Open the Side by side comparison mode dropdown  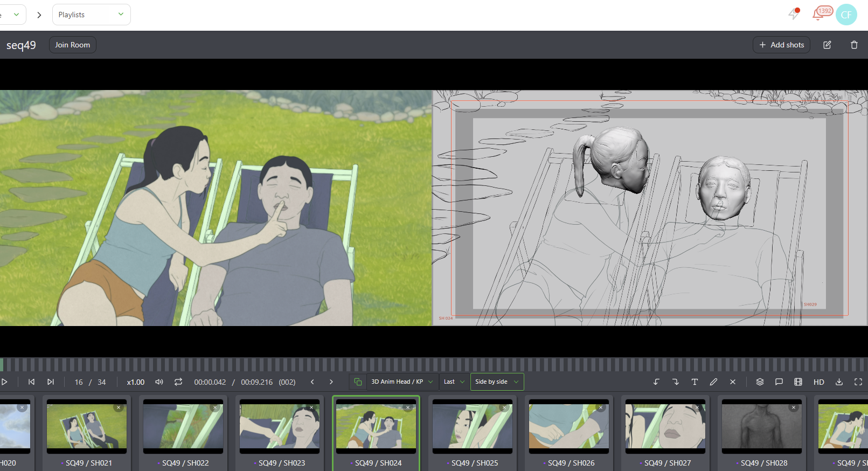(497, 382)
